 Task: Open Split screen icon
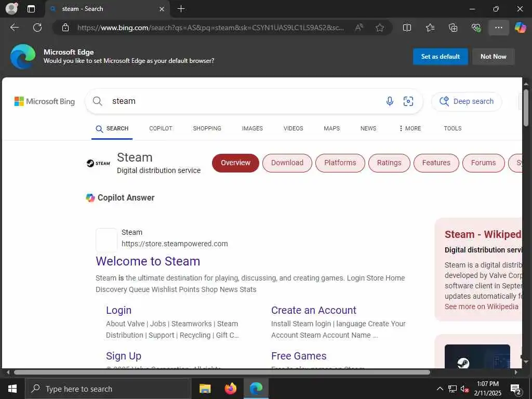click(407, 28)
